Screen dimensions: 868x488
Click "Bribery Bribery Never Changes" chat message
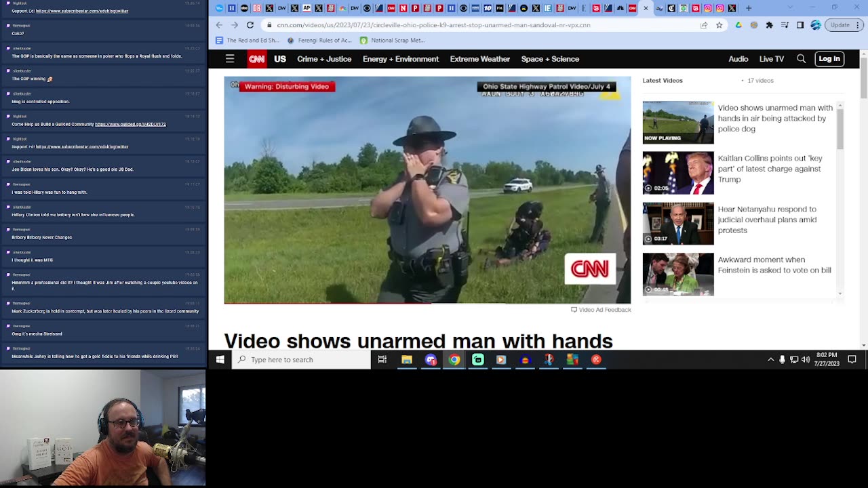point(42,237)
